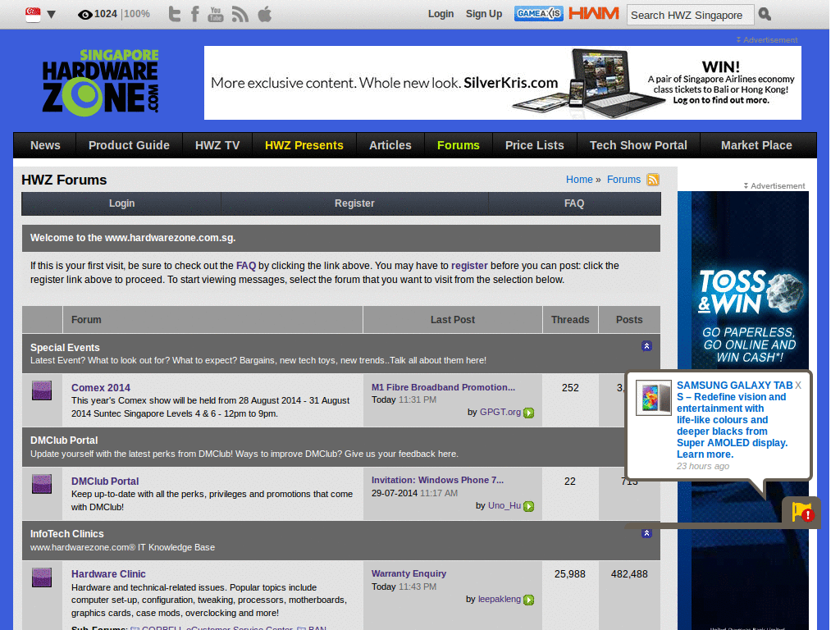Open the Hardware Clinic forum

click(x=108, y=573)
